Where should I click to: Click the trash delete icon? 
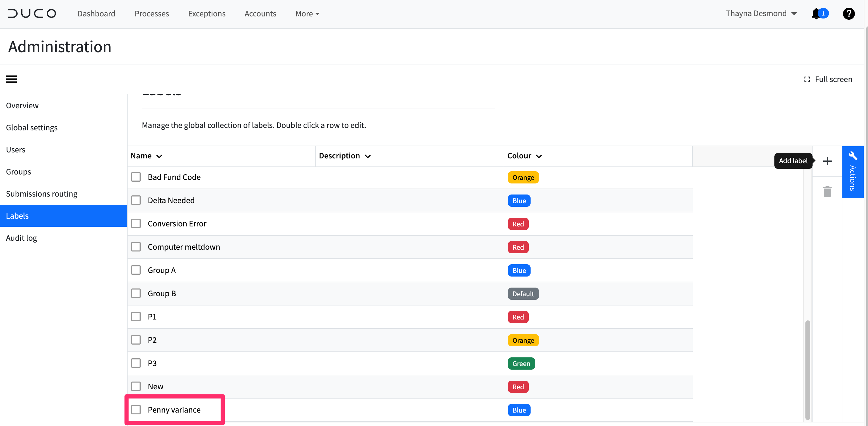[827, 191]
